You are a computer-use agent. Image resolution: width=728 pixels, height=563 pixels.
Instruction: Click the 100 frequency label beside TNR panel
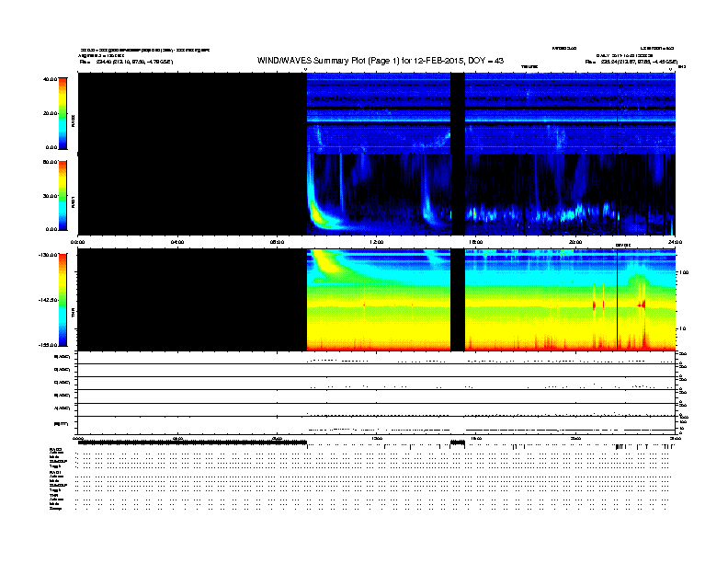coord(684,272)
